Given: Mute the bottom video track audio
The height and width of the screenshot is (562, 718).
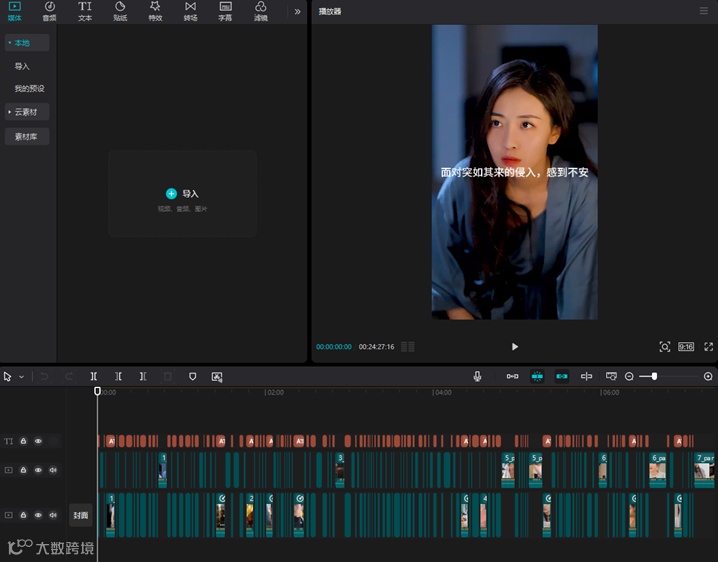Looking at the screenshot, I should click(53, 515).
